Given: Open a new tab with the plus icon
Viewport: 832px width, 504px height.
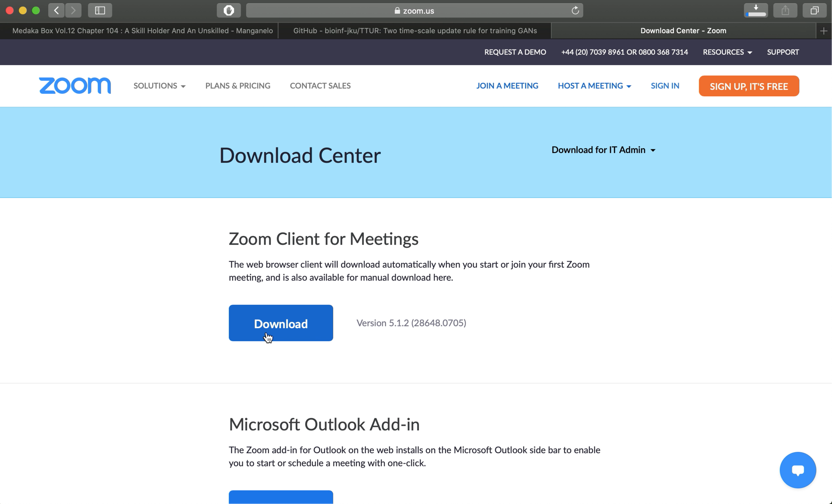Looking at the screenshot, I should click(x=824, y=30).
